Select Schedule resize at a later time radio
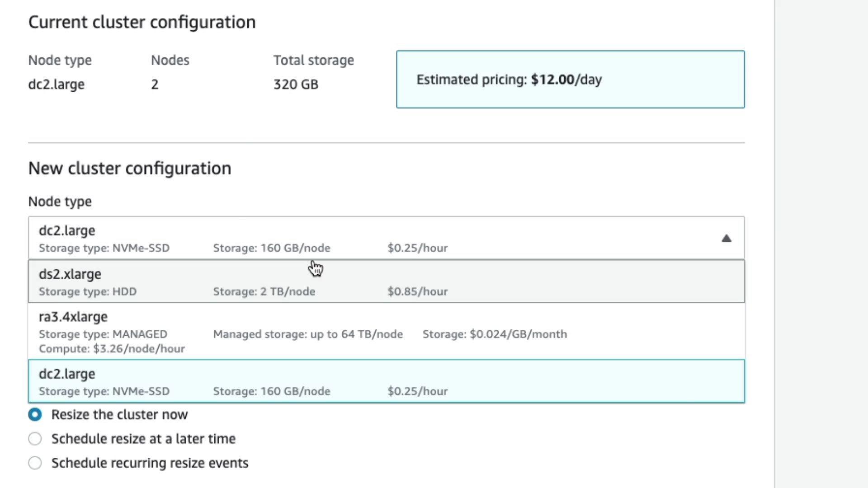The image size is (868, 488). [35, 439]
